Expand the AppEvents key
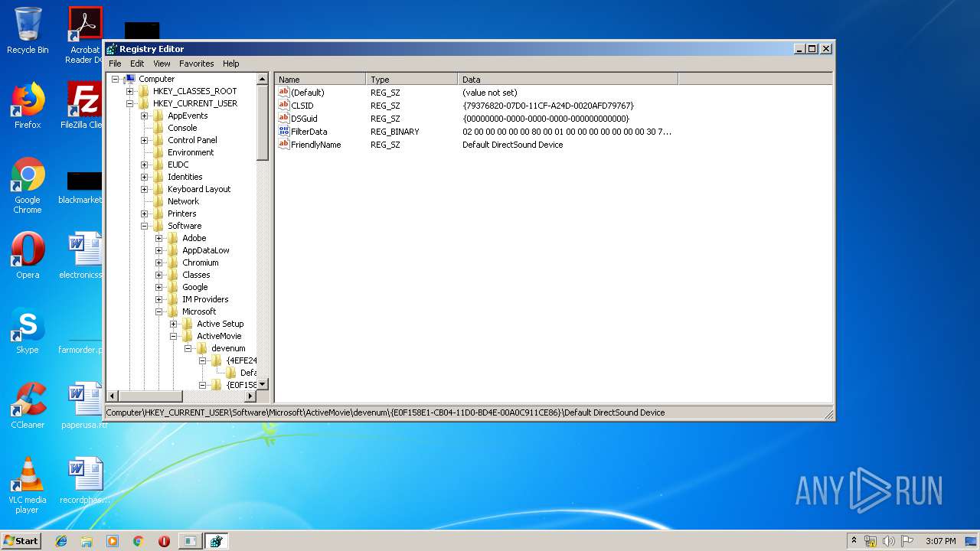 coord(145,116)
